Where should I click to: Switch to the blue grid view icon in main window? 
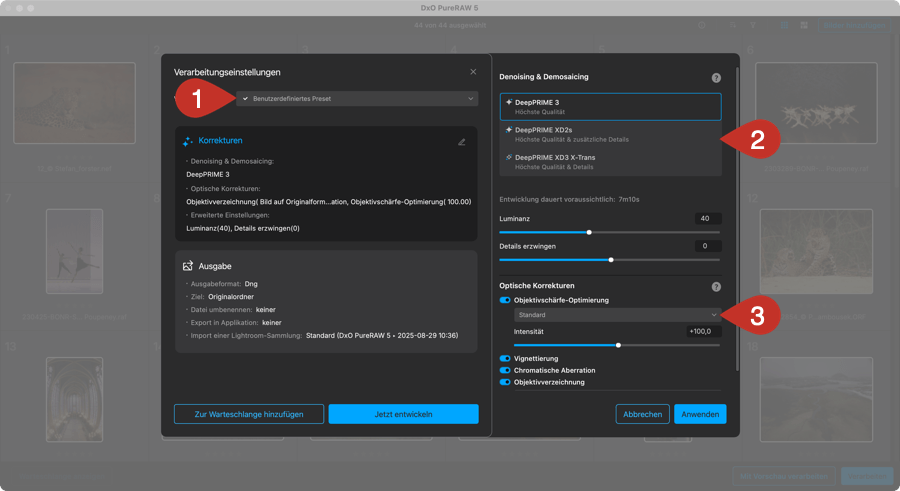pyautogui.click(x=784, y=25)
